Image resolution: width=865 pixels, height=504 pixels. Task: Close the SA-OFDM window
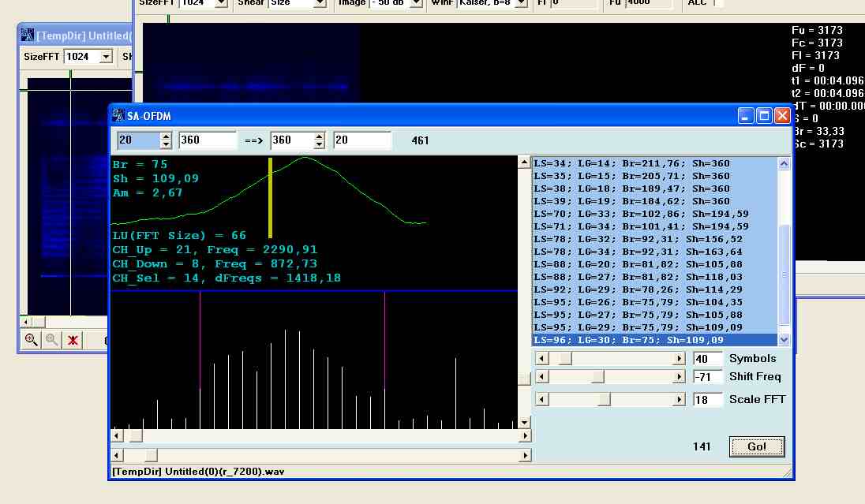782,116
